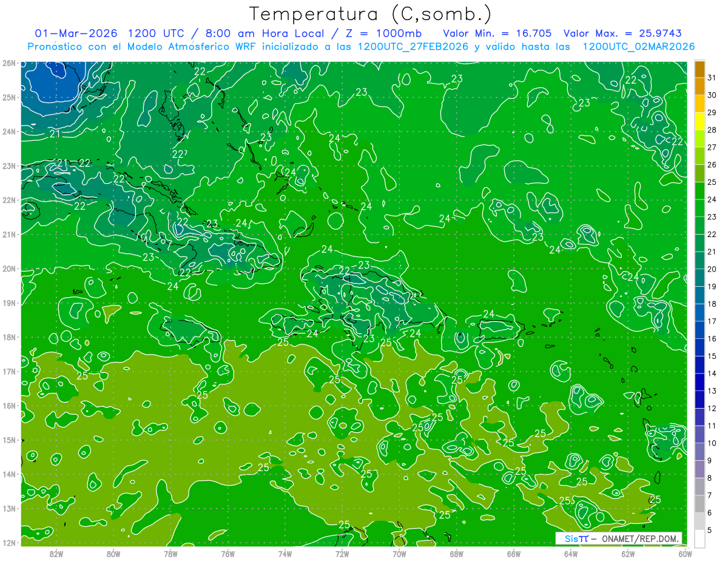Click the '76W' longitude axis label

coord(227,553)
